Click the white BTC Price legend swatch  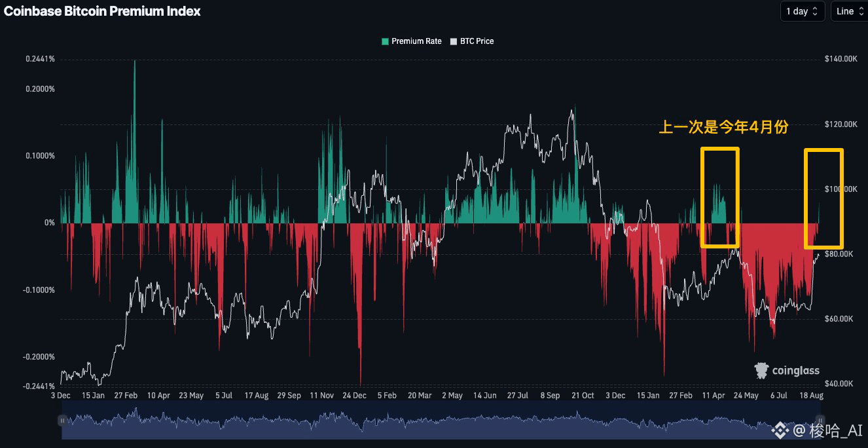tap(454, 41)
